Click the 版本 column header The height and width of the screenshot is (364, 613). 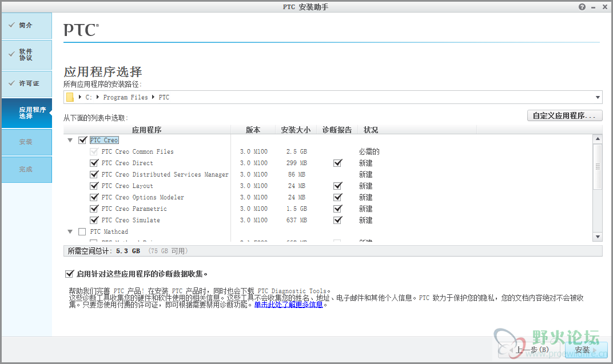point(253,130)
